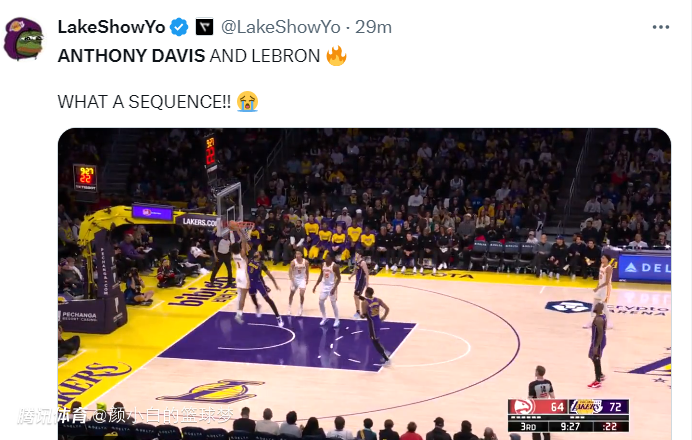Image resolution: width=692 pixels, height=440 pixels.
Task: Click the blue verified checkmark badge
Action: pos(179,26)
